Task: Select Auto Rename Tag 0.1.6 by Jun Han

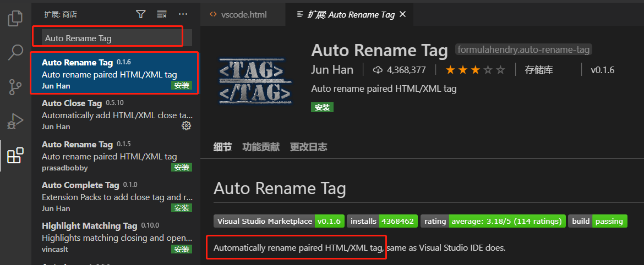Action: click(x=114, y=74)
